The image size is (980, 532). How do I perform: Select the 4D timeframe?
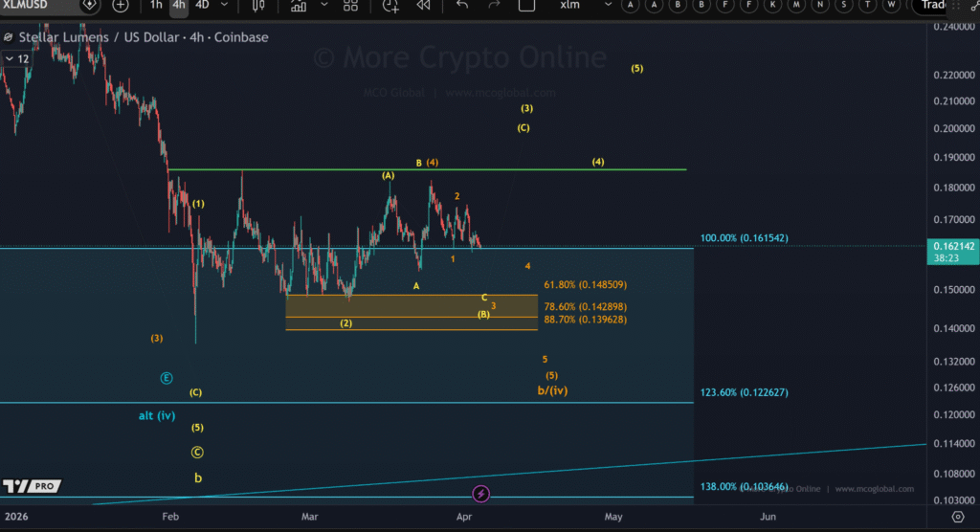[202, 5]
